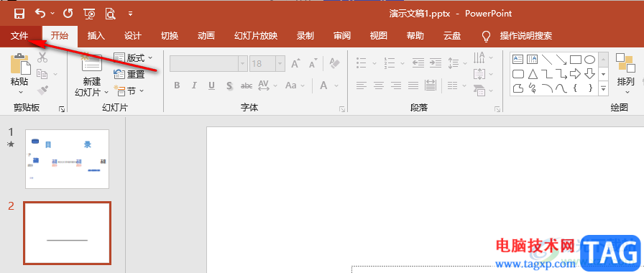Open the 设计 tab
This screenshot has height=273, width=644.
[133, 36]
